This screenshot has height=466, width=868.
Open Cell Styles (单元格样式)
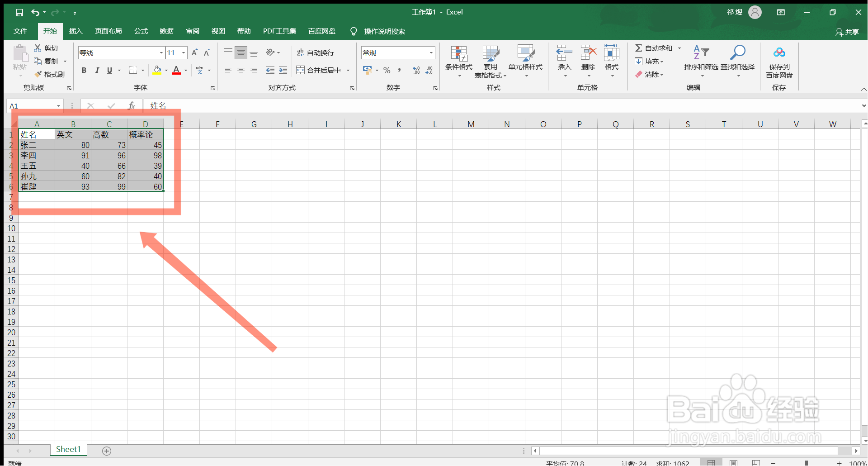(525, 62)
